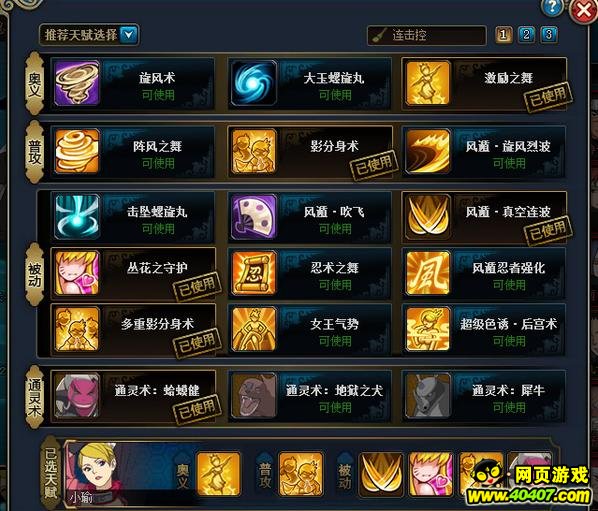Select the 风遁忍者强化 wind character icon
Viewport: 598px width, 511px height.
pos(428,273)
